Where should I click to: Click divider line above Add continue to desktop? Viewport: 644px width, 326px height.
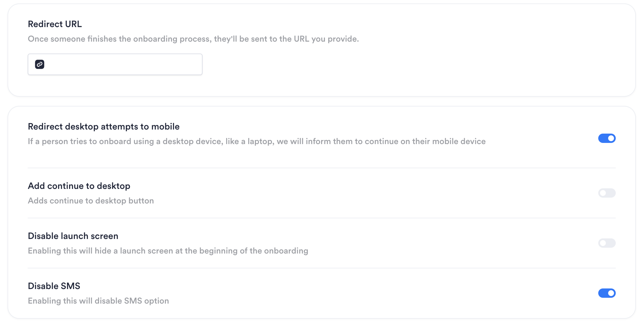pyautogui.click(x=322, y=168)
